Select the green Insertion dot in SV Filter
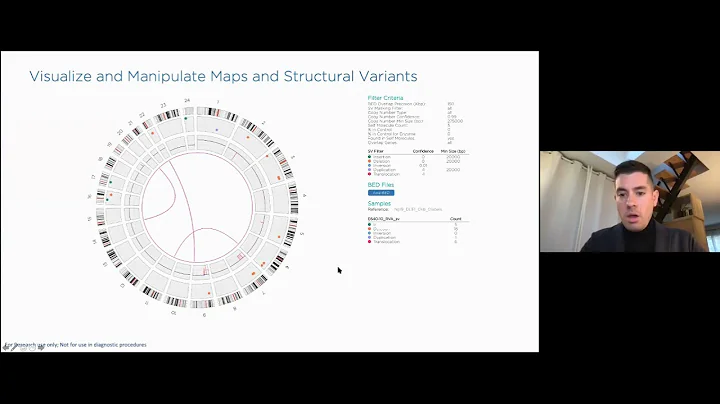 pyautogui.click(x=369, y=157)
